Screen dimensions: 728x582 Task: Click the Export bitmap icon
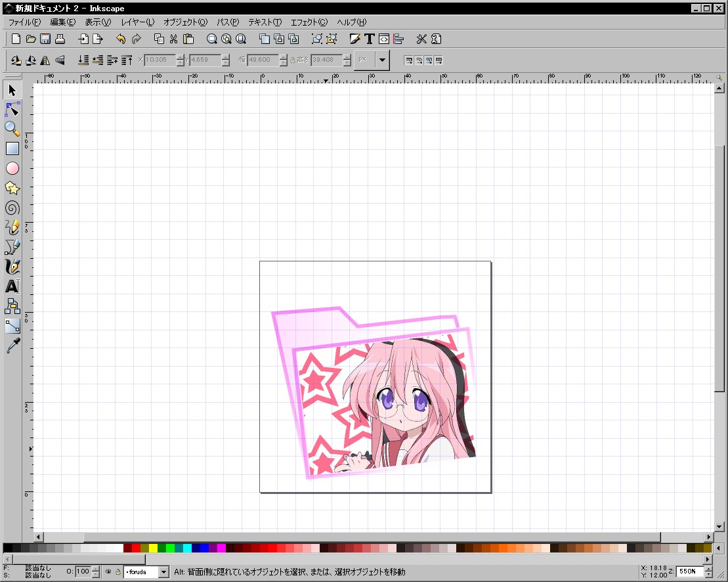[98, 39]
